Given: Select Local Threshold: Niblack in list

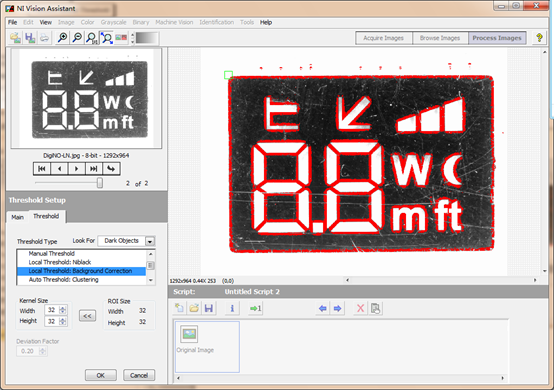Looking at the screenshot, I should [x=60, y=262].
